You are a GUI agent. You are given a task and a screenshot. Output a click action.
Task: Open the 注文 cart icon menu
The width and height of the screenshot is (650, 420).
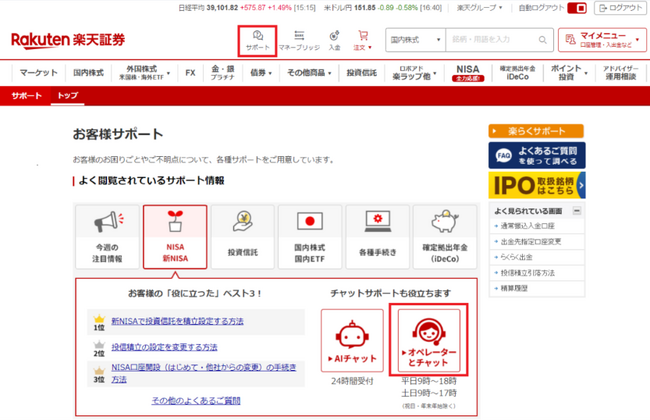(363, 41)
